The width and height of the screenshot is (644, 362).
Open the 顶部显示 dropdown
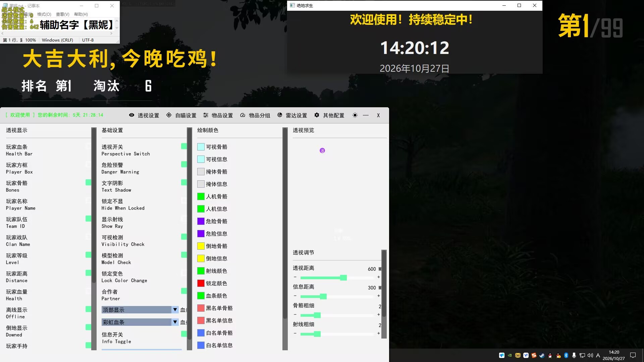pyautogui.click(x=140, y=310)
